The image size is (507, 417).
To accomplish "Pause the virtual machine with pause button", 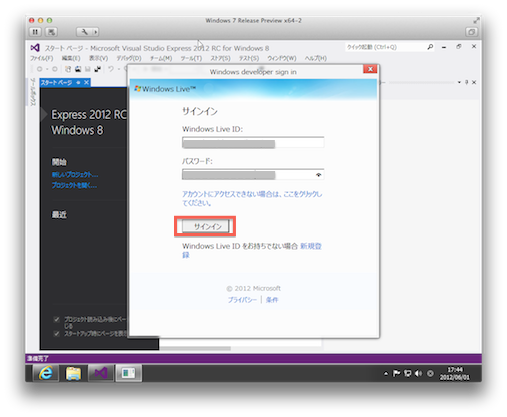I will coord(35,32).
